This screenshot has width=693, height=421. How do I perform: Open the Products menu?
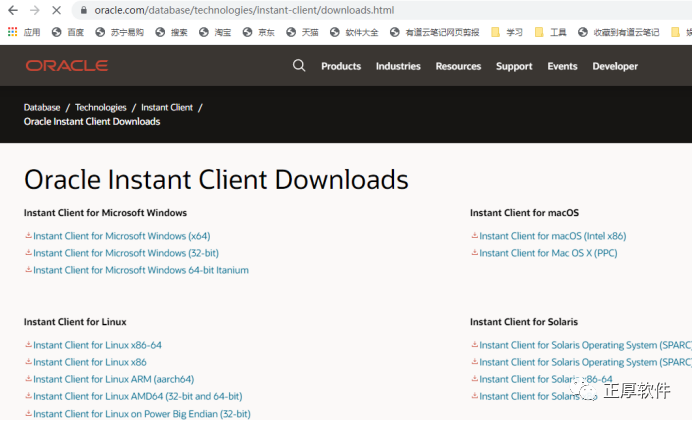coord(341,67)
